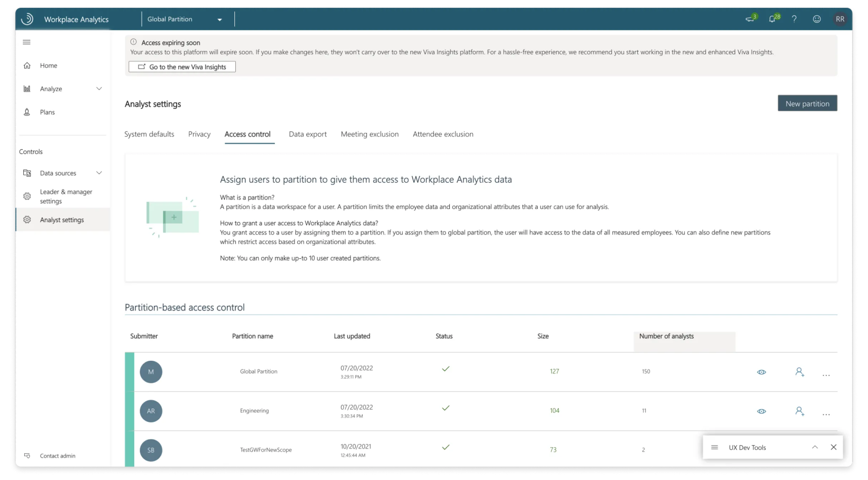The image size is (868, 480).
Task: Collapse the UX Dev Tools panel
Action: pyautogui.click(x=815, y=447)
